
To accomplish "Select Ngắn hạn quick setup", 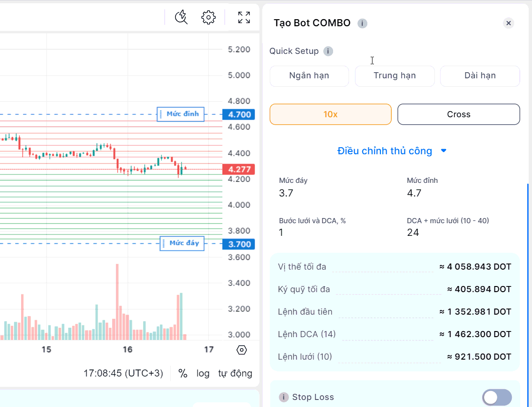I will click(x=309, y=76).
